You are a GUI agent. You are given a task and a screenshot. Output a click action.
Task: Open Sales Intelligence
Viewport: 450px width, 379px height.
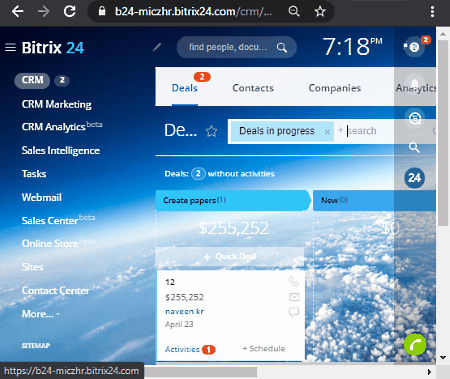[x=61, y=151]
